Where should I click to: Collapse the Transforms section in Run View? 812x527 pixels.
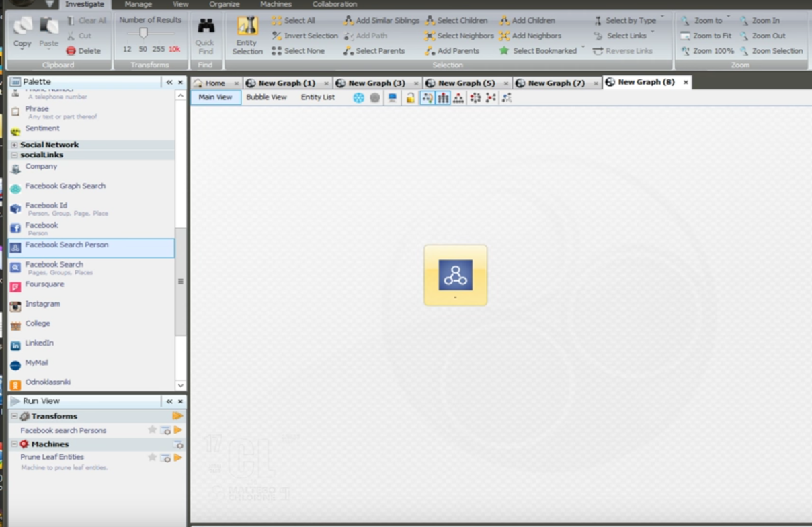15,417
